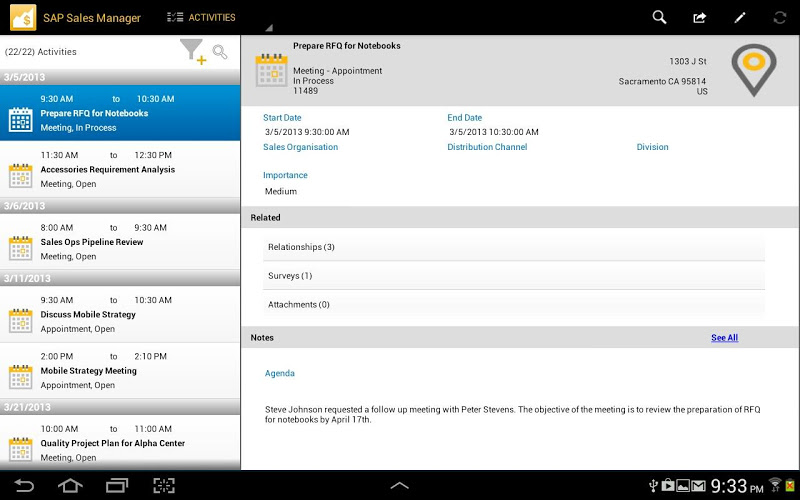
Task: Click large calendar icon in detail header
Action: 271,70
